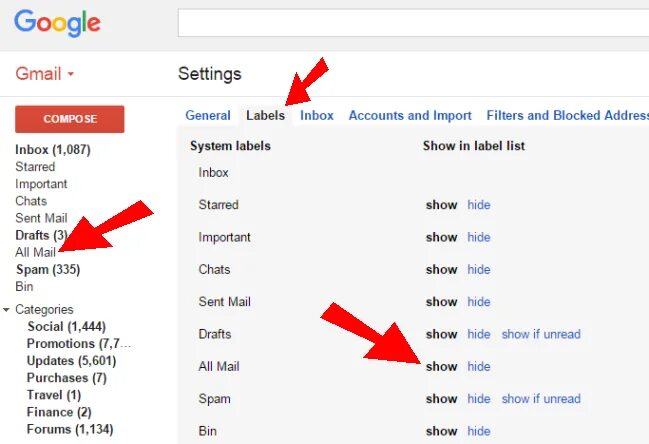Viewport: 649px width, 444px height.
Task: Open All Mail in the sidebar
Action: tap(35, 252)
